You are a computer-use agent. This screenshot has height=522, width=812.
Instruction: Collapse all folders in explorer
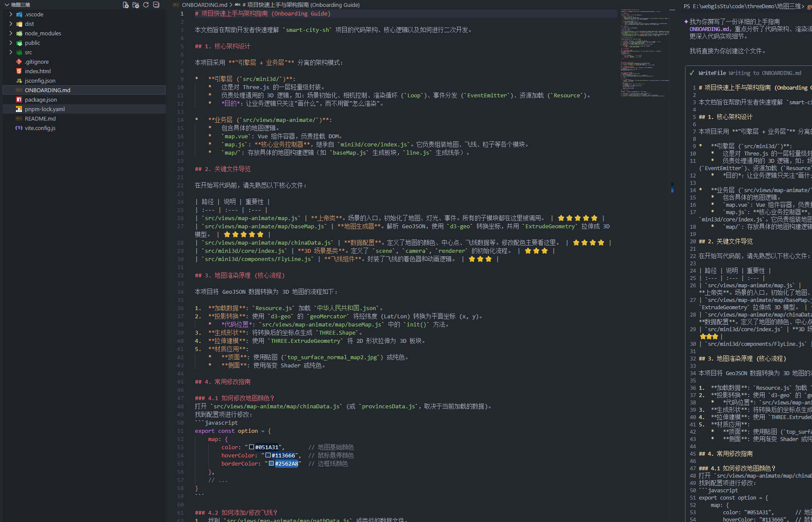(x=156, y=5)
